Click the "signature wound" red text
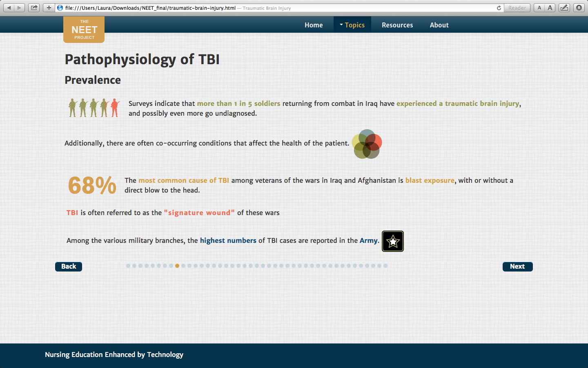This screenshot has width=588, height=368. [x=199, y=213]
